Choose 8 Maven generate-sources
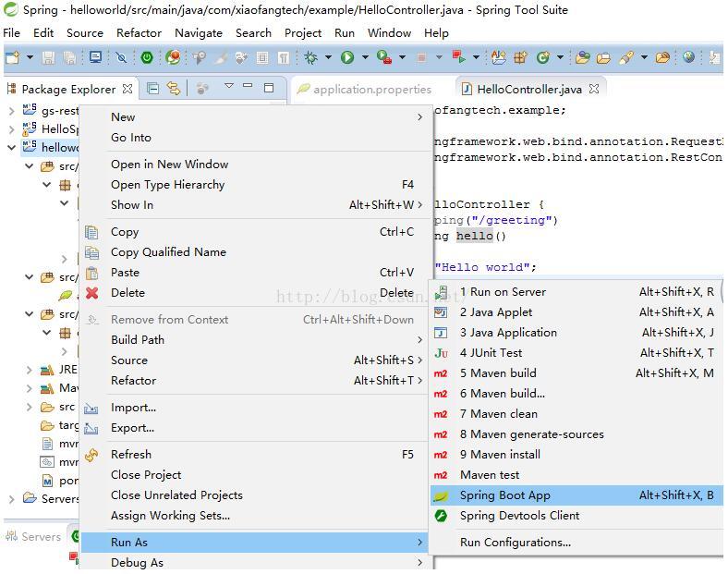Screen dimensions: 728x574 [576, 434]
